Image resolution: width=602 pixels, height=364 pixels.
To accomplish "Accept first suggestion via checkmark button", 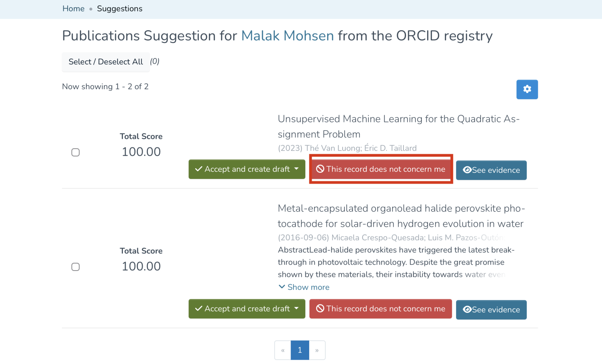I will tap(242, 169).
